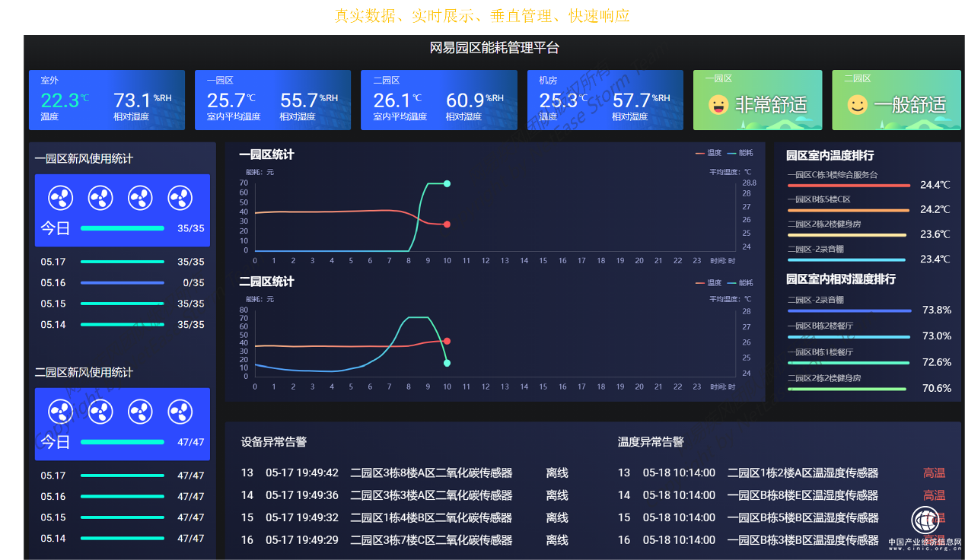Click red temperature endpoint in 二园区统计 chart

click(x=447, y=341)
